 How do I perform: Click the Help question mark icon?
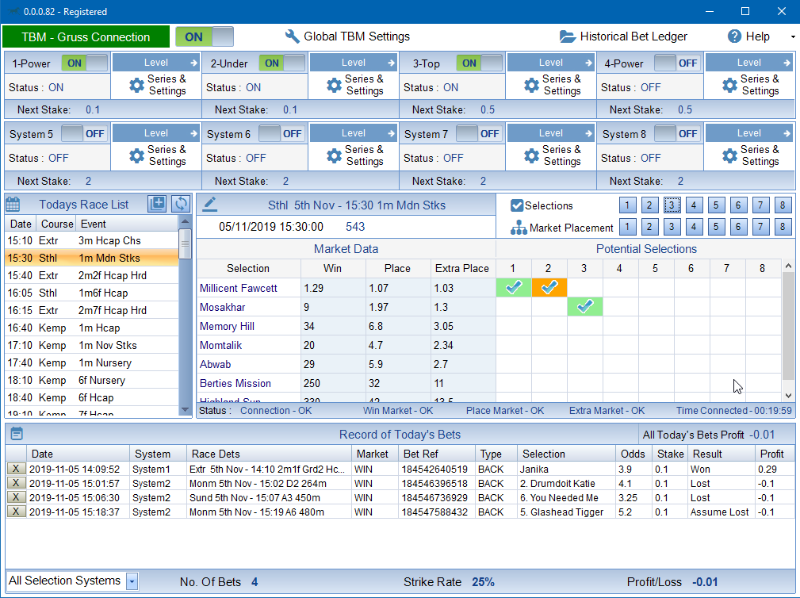[x=734, y=37]
